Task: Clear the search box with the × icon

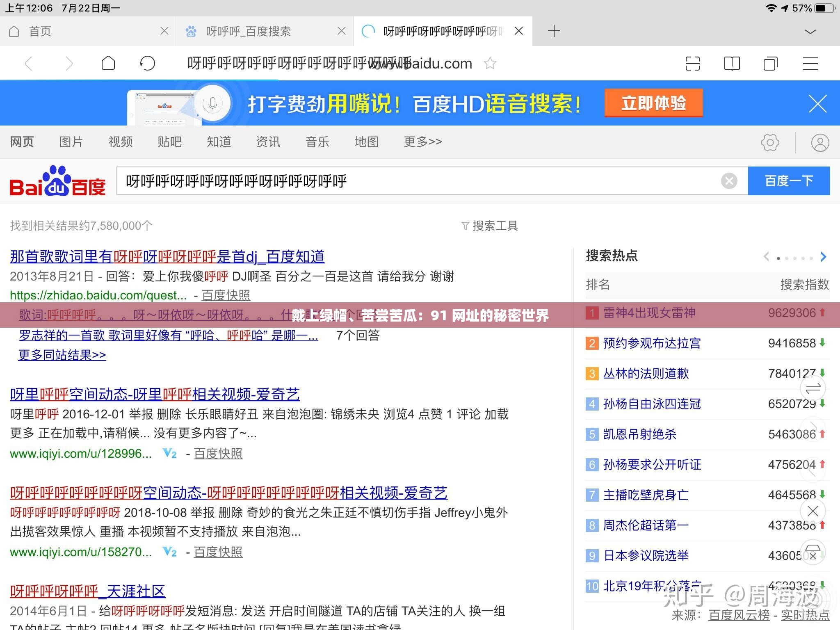Action: click(729, 181)
